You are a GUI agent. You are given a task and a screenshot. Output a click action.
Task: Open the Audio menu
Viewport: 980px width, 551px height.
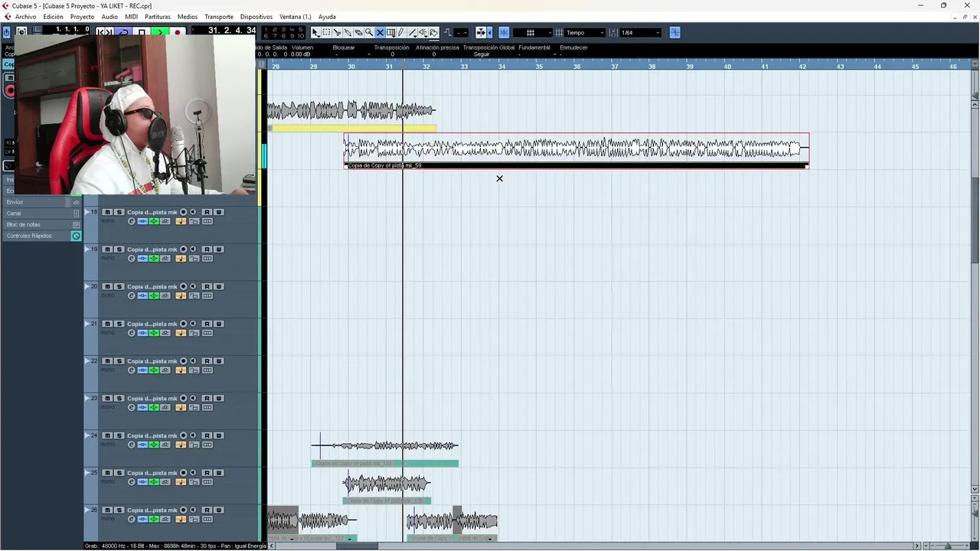tap(109, 17)
